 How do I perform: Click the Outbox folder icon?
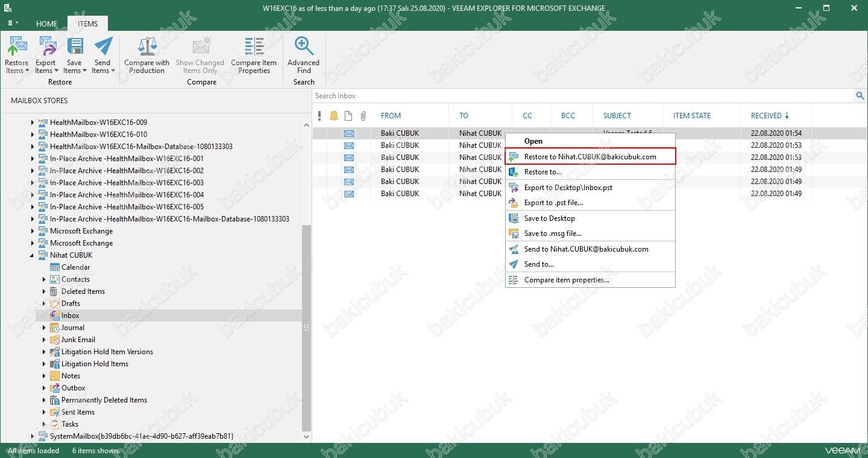55,388
